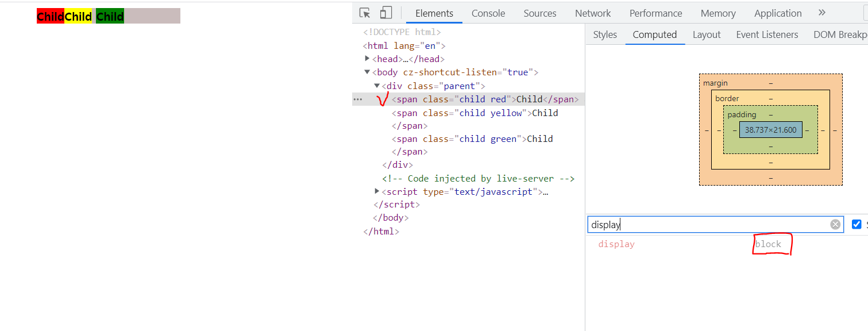
Task: Open the Layout pane tab
Action: pyautogui.click(x=707, y=34)
